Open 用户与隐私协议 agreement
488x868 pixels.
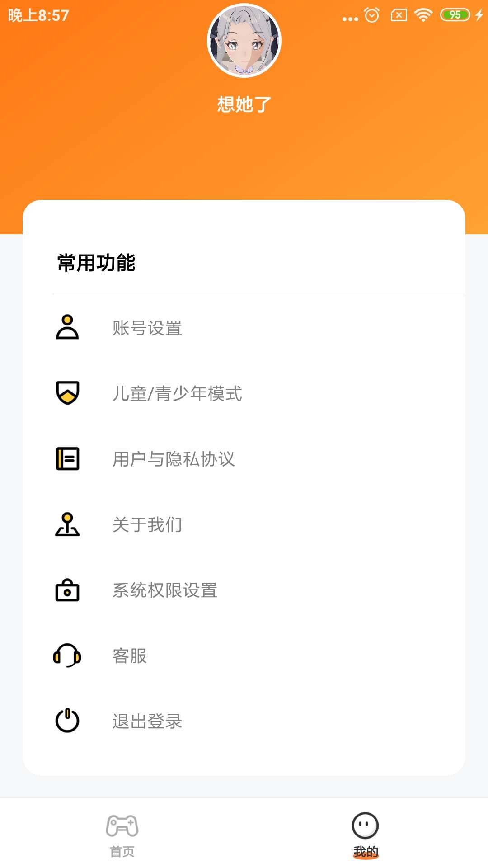click(174, 459)
